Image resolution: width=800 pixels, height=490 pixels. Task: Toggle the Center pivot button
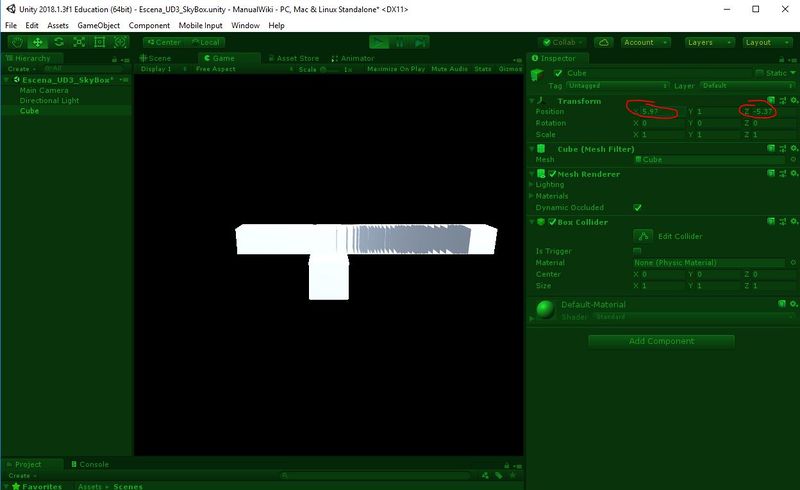[x=164, y=42]
